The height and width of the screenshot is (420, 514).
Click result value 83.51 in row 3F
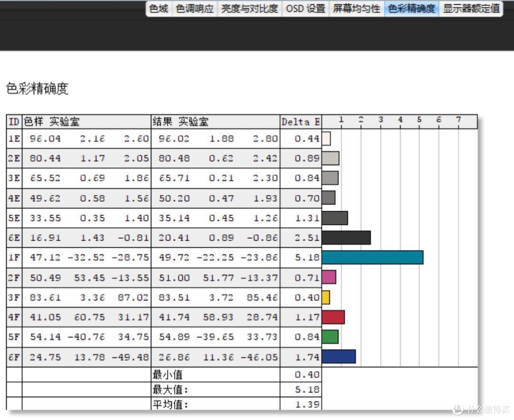coord(174,297)
